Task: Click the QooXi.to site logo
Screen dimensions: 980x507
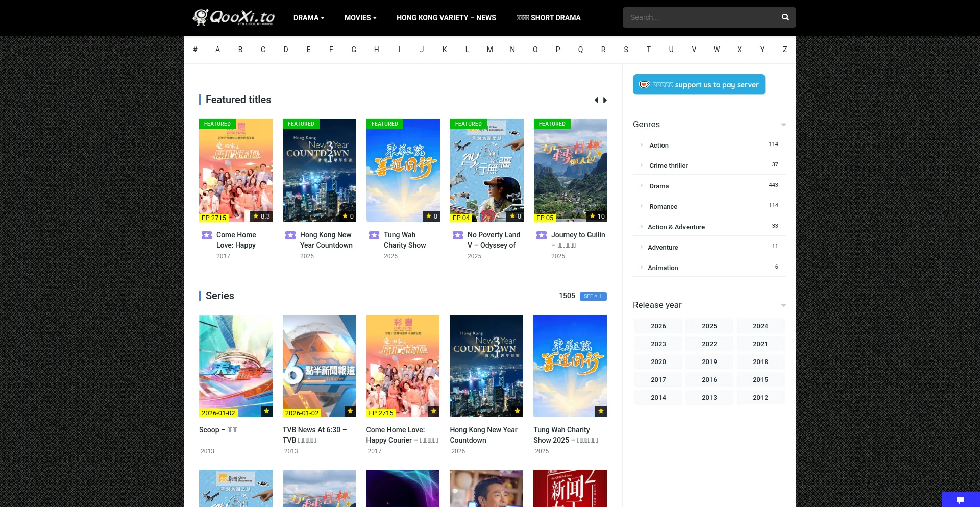Action: pyautogui.click(x=234, y=17)
